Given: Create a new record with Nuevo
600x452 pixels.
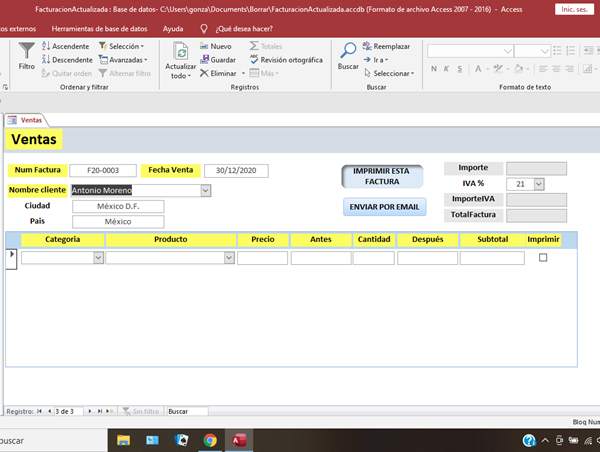Looking at the screenshot, I should coord(215,46).
